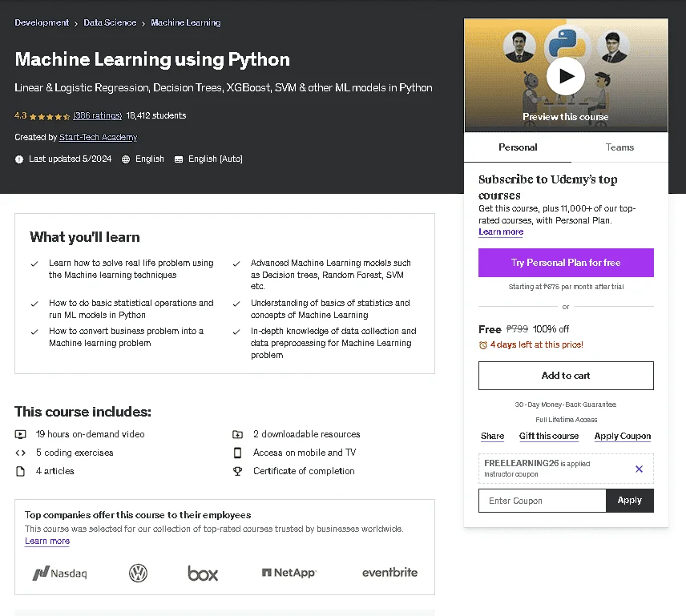Click the '100% off' discount text
Viewport: 686px width, 616px height.
[551, 328]
